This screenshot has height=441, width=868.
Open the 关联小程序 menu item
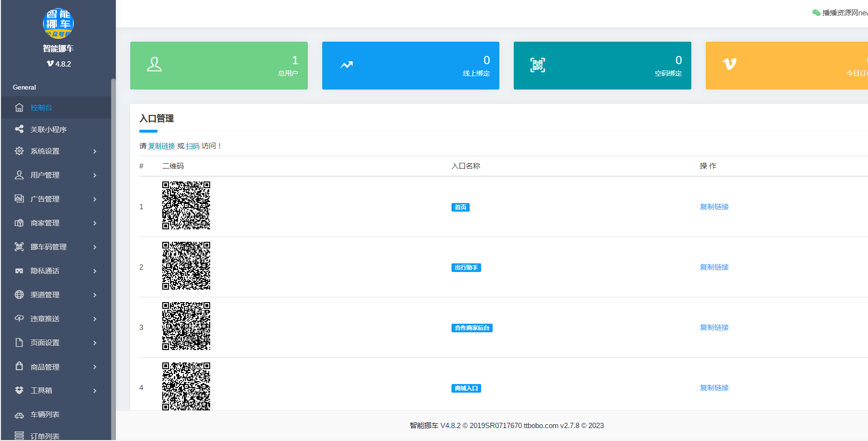(56, 129)
